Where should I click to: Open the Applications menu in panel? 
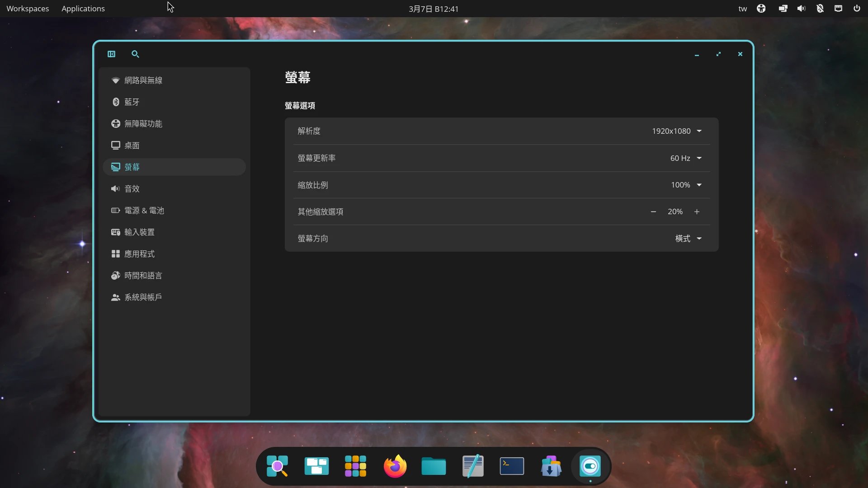(83, 9)
